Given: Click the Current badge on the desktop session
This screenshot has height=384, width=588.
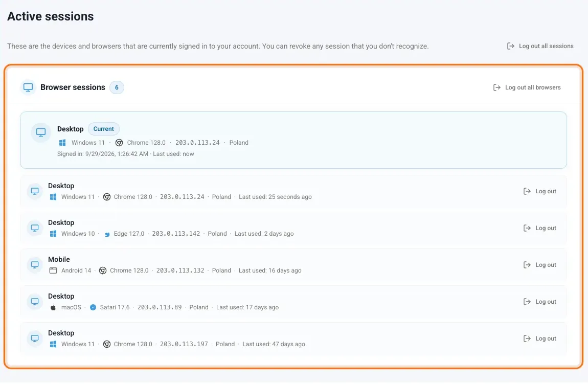Looking at the screenshot, I should click(x=103, y=129).
